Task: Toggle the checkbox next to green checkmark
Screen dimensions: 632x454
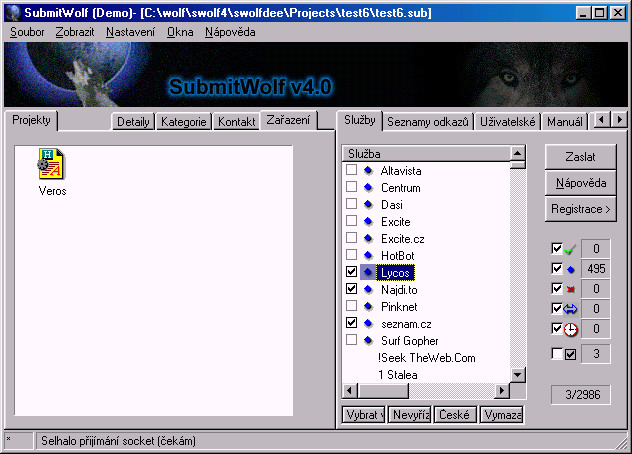Action: coord(557,248)
